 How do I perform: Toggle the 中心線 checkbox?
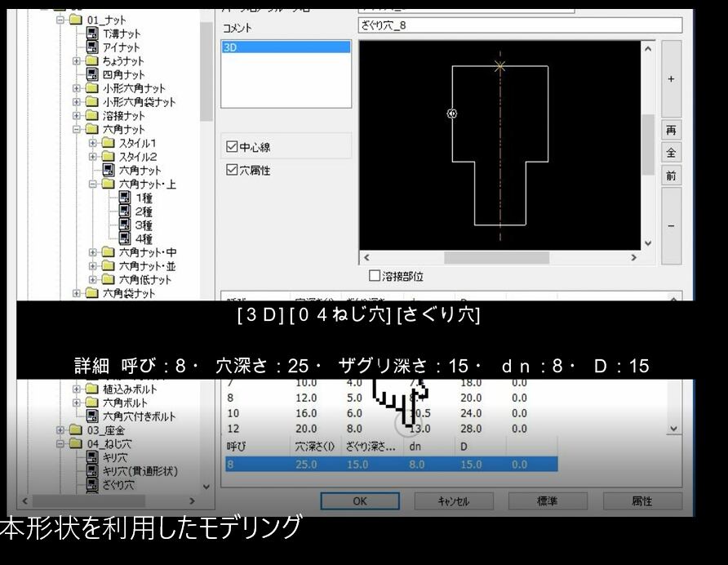click(232, 147)
